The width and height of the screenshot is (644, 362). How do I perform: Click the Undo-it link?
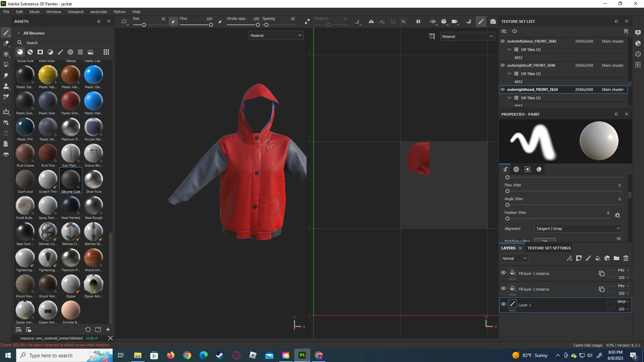pyautogui.click(x=92, y=338)
